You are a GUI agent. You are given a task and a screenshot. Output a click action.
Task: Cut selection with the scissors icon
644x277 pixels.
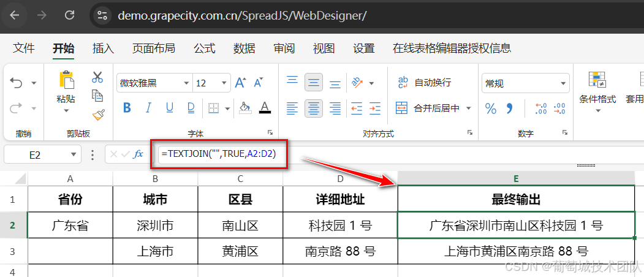[x=97, y=77]
